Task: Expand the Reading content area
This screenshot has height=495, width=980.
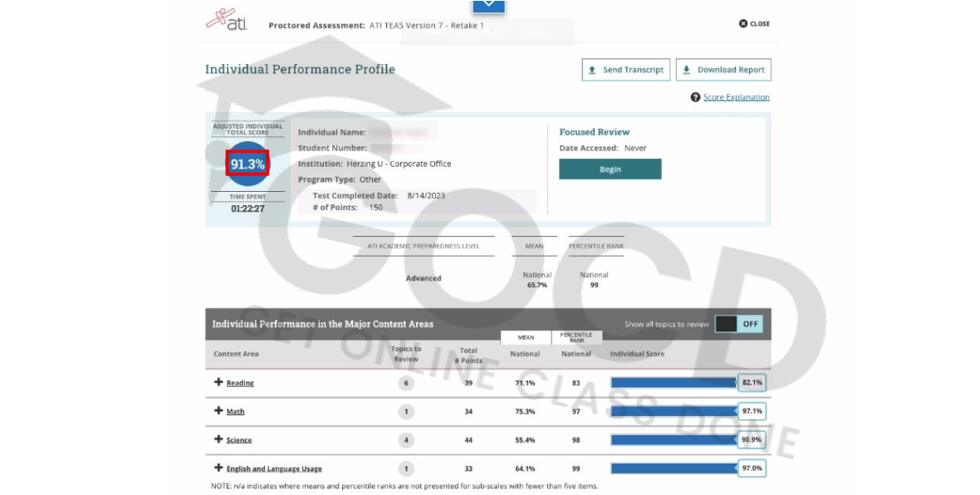Action: pyautogui.click(x=219, y=382)
